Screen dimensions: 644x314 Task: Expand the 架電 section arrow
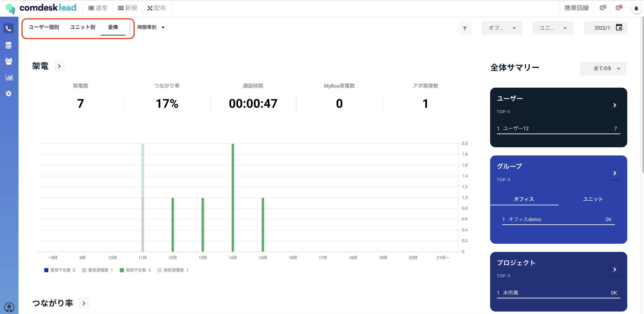click(59, 66)
